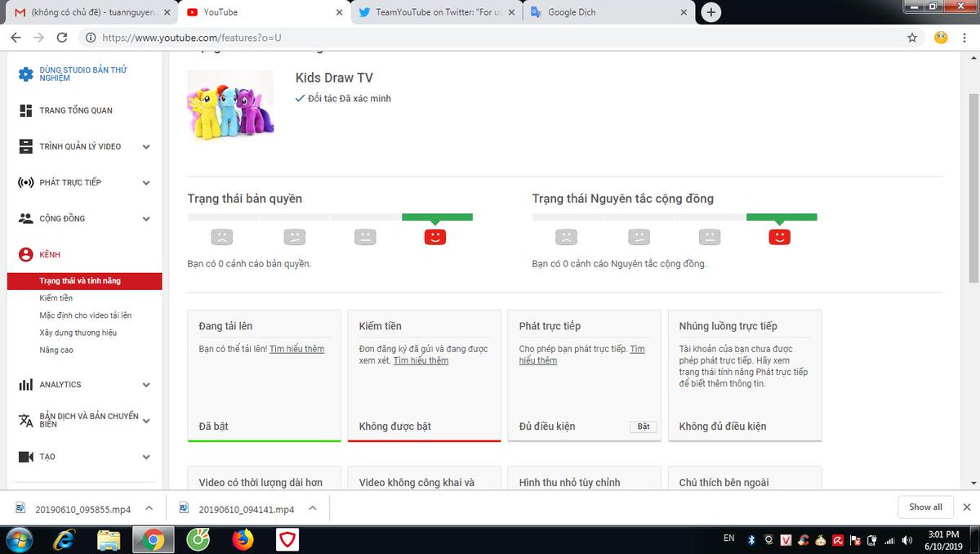Click the Kênh channel icon
980x554 pixels.
25,254
